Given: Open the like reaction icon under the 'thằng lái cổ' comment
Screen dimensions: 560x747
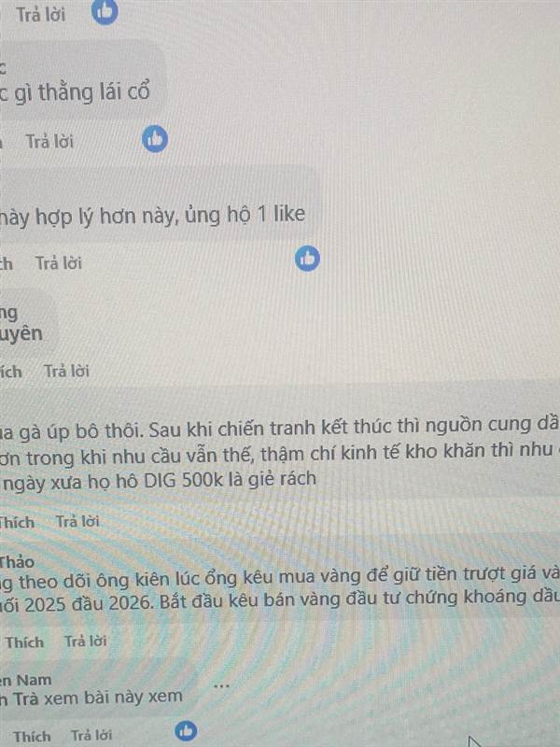Looking at the screenshot, I should 155,139.
